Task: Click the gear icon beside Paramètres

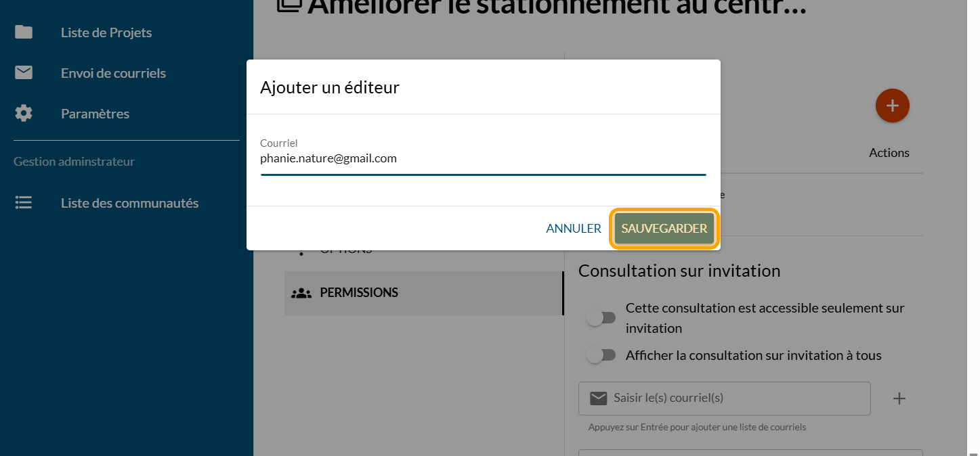Action: pyautogui.click(x=24, y=114)
